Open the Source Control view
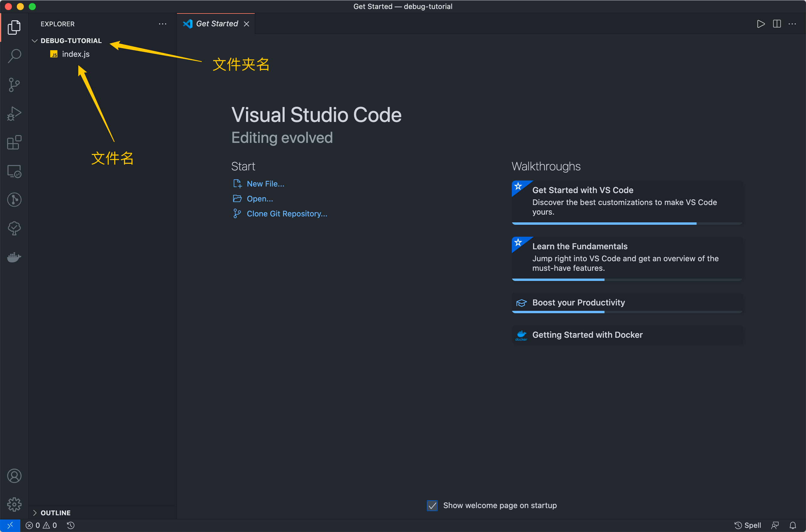Viewport: 806px width, 532px height. point(14,85)
